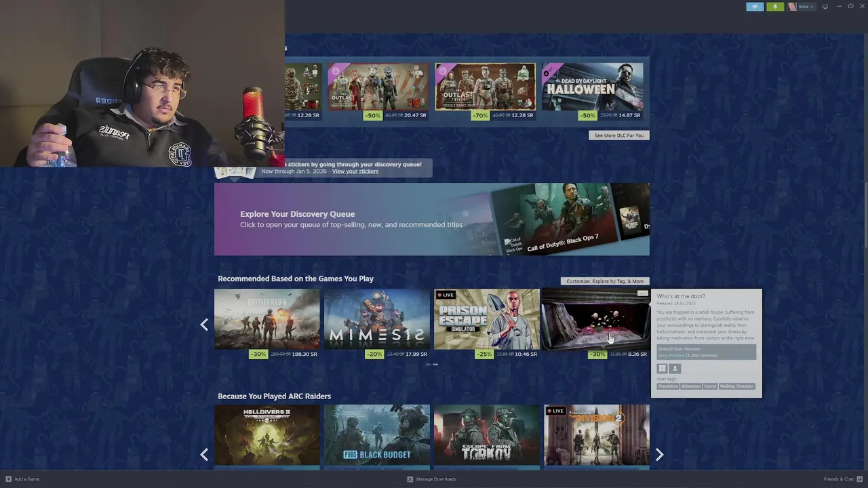Viewport: 868px width, 488px height.
Task: Click Recommended Based on the Games You Play heading
Action: coord(296,279)
